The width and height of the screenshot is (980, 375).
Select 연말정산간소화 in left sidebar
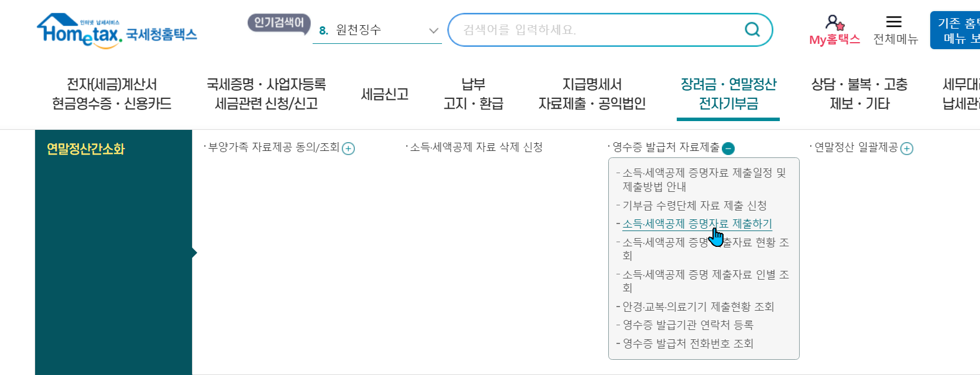pos(85,149)
